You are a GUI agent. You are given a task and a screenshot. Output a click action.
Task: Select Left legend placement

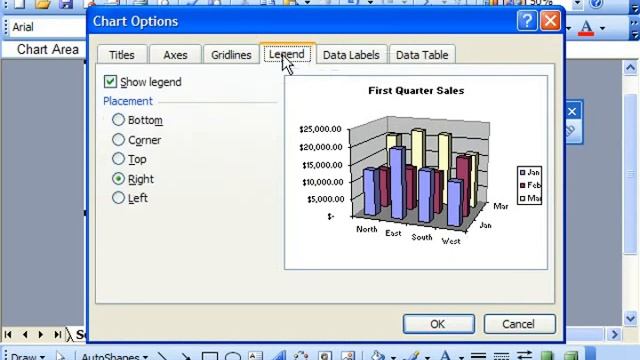[x=118, y=198]
